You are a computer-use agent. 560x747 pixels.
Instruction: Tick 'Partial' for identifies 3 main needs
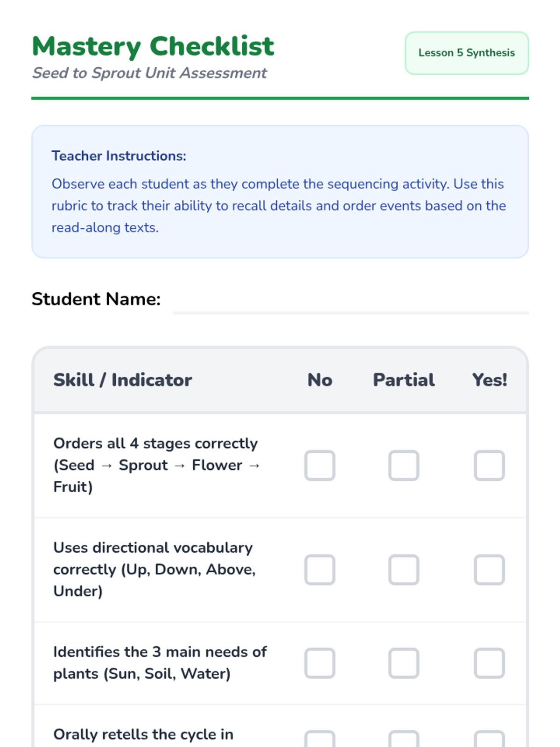tap(404, 663)
